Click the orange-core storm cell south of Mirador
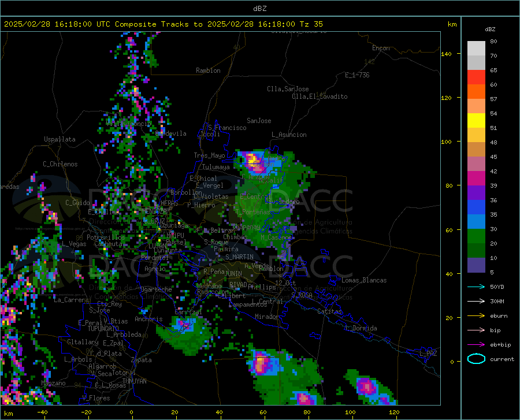The height and width of the screenshot is (420, 520). 261,362
